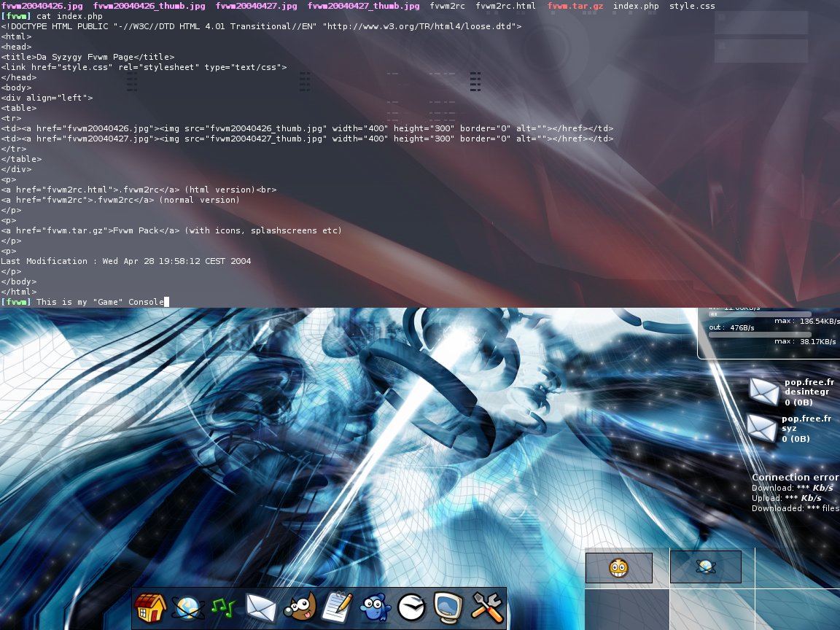Open the wrench and screwdriver tools icon

click(487, 607)
